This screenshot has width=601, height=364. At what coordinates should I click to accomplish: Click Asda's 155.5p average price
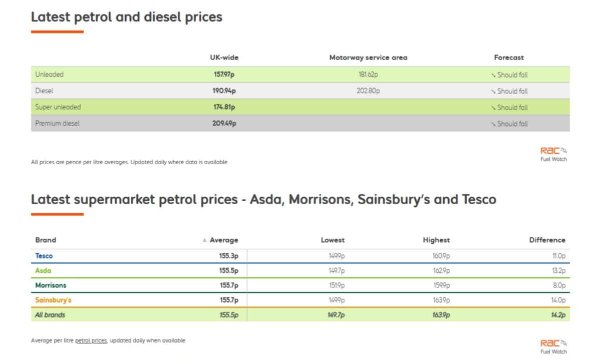(230, 270)
